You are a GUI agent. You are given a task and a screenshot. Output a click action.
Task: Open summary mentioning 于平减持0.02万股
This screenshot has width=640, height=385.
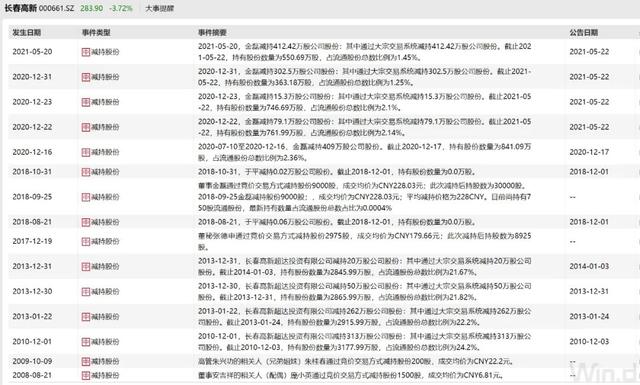click(x=337, y=172)
